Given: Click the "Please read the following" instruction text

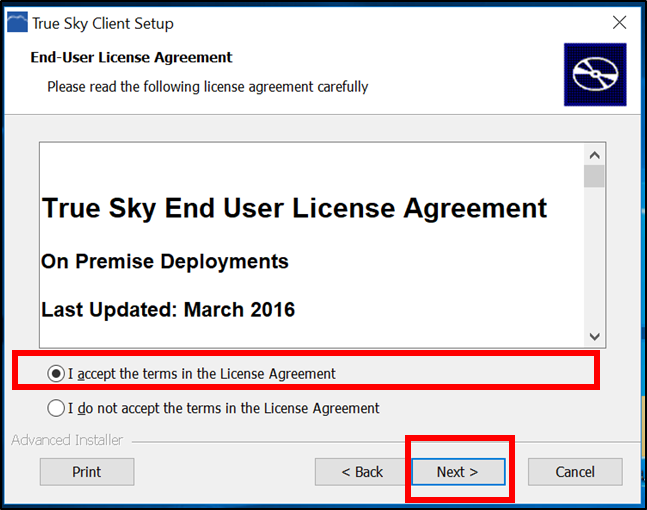Looking at the screenshot, I should pos(208,87).
